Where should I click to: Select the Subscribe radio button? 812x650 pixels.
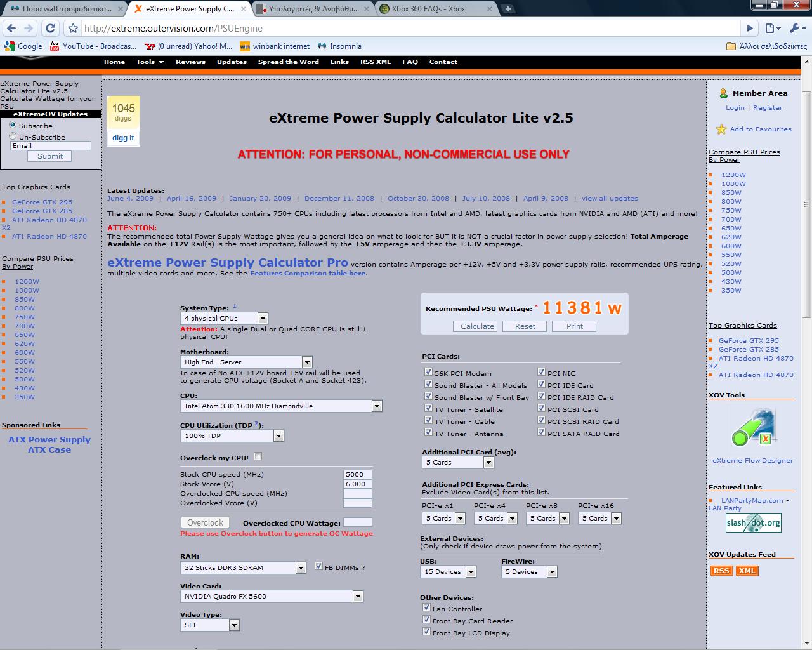[13, 125]
